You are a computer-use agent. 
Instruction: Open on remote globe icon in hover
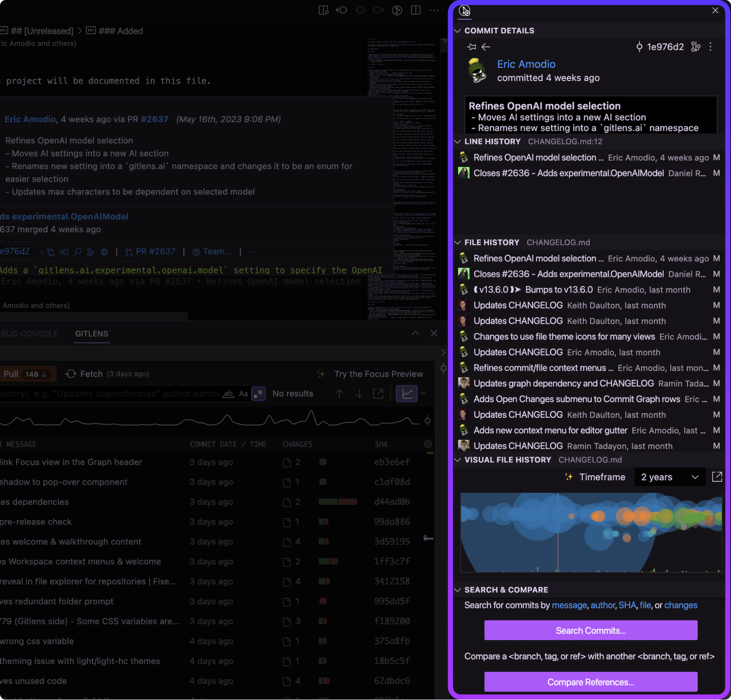click(x=105, y=252)
